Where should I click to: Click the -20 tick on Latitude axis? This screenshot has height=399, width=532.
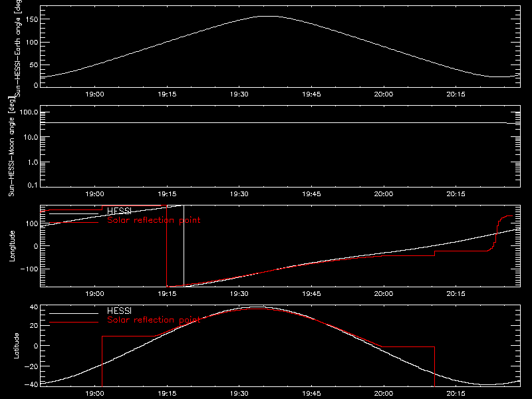pos(31,366)
